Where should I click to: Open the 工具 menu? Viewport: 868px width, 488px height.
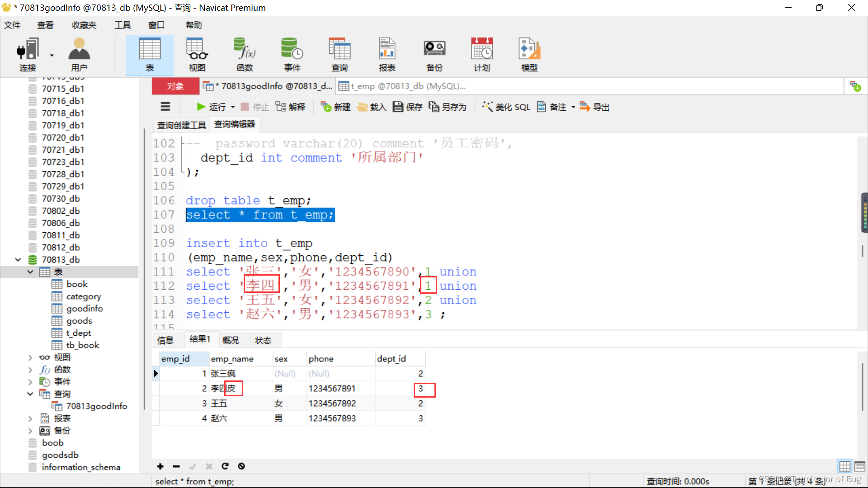click(123, 25)
